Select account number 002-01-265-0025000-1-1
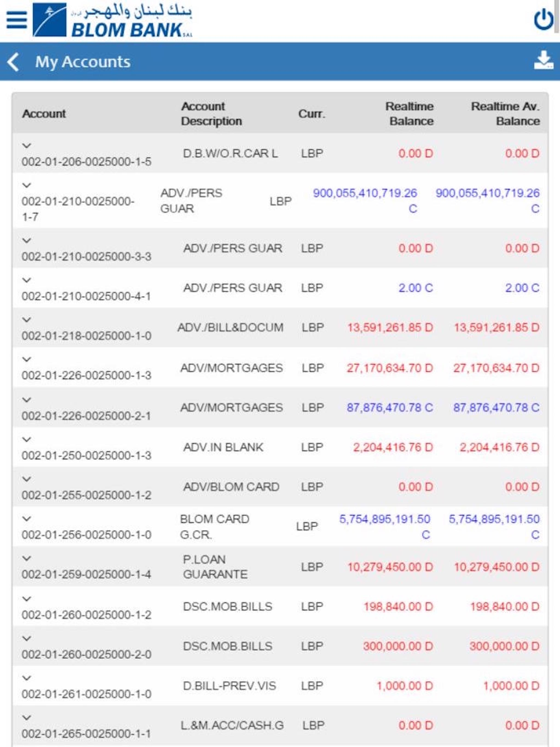The height and width of the screenshot is (747, 560). pyautogui.click(x=86, y=734)
